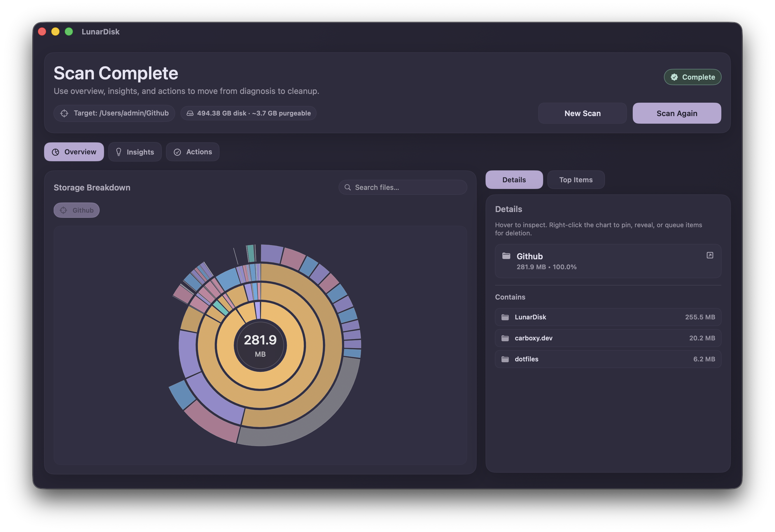The height and width of the screenshot is (532, 775).
Task: Click the crosshair icon in the Target chip
Action: [64, 113]
